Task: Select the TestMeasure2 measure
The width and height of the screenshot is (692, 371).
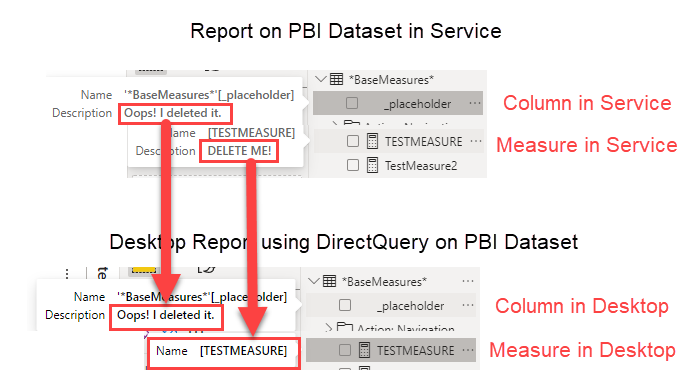Action: click(x=421, y=166)
